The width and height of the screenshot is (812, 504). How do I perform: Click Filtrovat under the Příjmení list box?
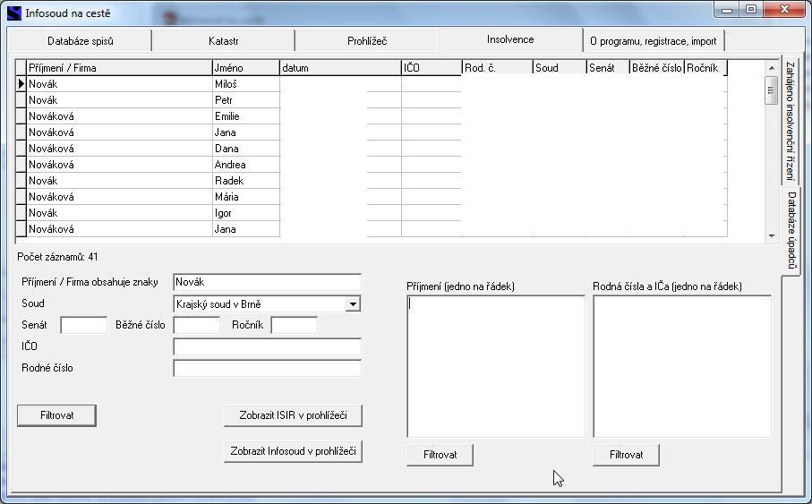[x=440, y=455]
